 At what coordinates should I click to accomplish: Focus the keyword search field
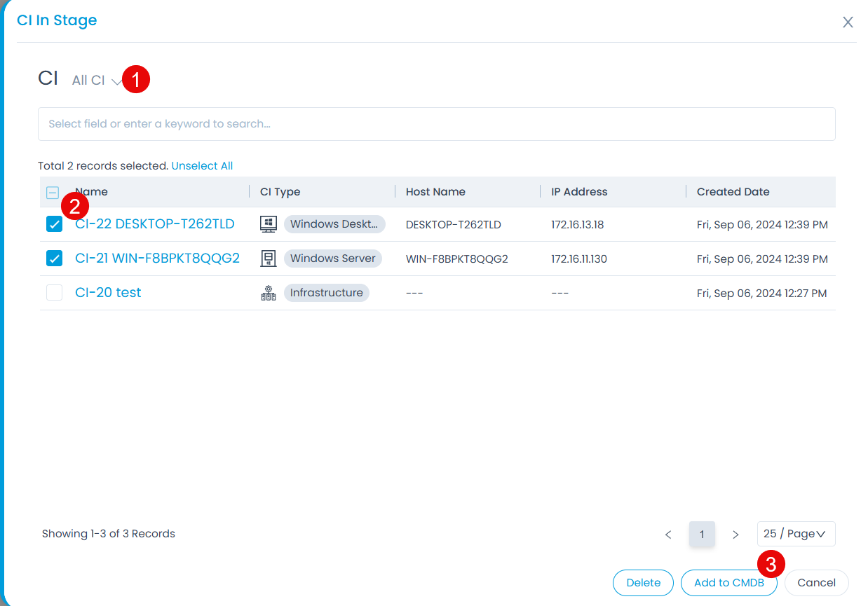click(436, 124)
